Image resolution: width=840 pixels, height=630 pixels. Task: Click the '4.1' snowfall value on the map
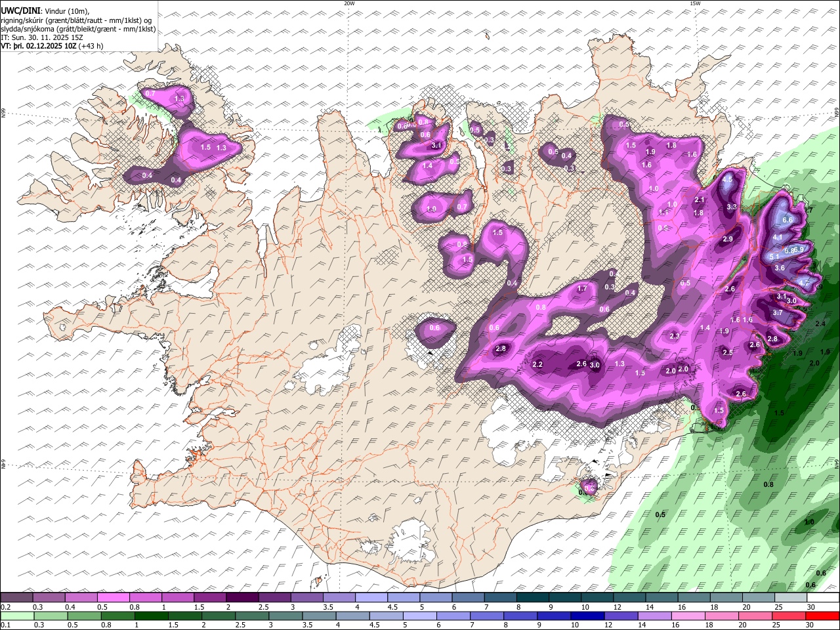click(778, 237)
